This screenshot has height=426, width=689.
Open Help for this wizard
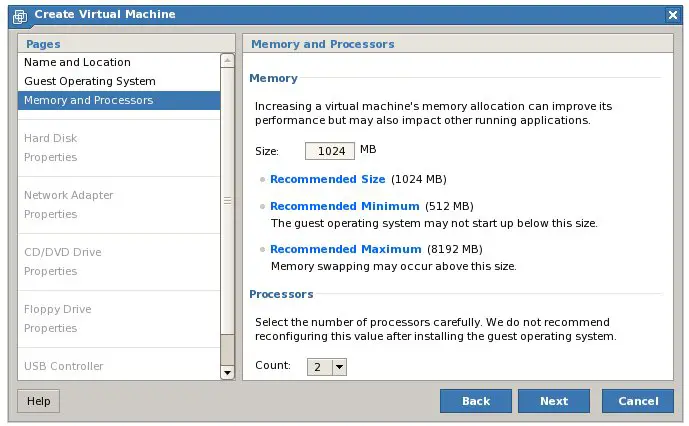(x=39, y=401)
